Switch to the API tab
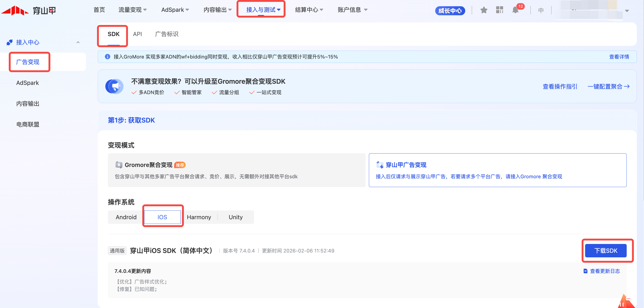Screen dimensions: 644x308 (x=137, y=34)
